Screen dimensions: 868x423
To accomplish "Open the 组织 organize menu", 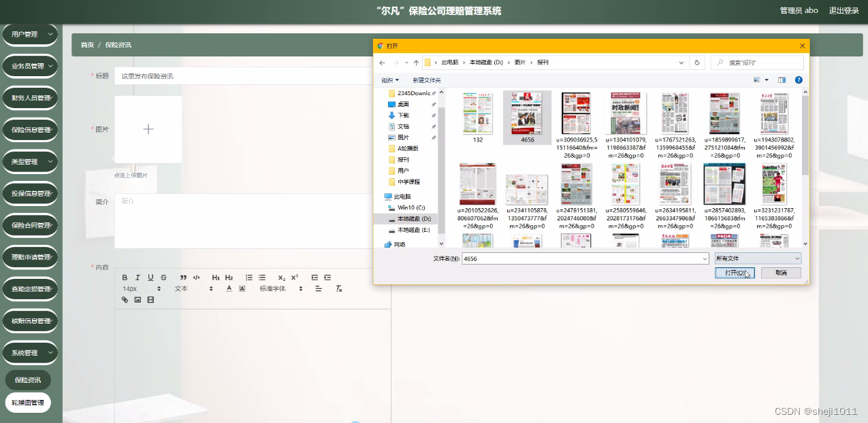I will point(390,80).
